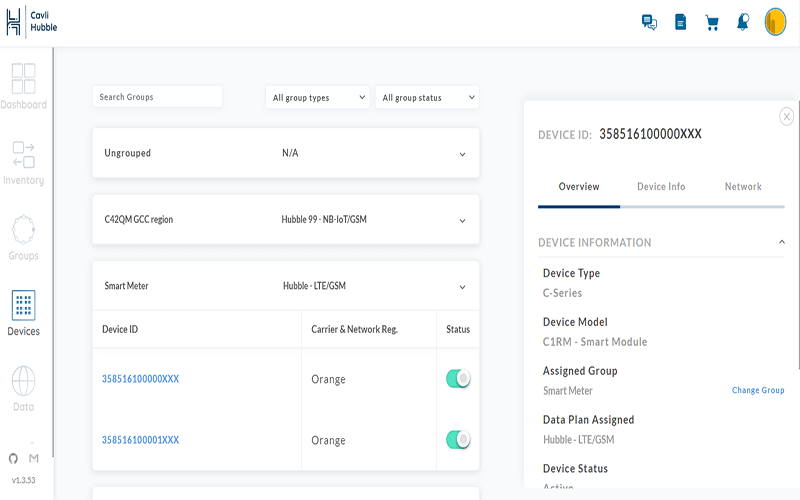Viewport: 800px width, 500px height.
Task: Click the Change Group link
Action: [758, 390]
